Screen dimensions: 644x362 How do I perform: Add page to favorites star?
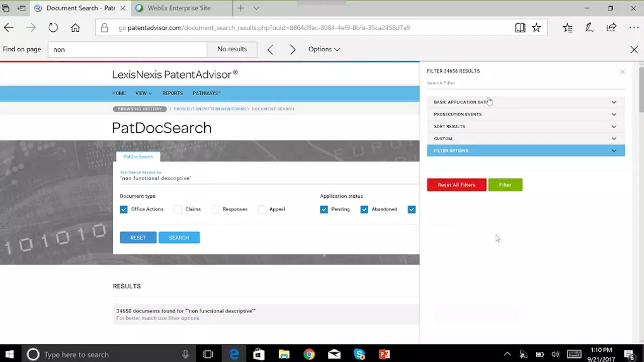(536, 28)
